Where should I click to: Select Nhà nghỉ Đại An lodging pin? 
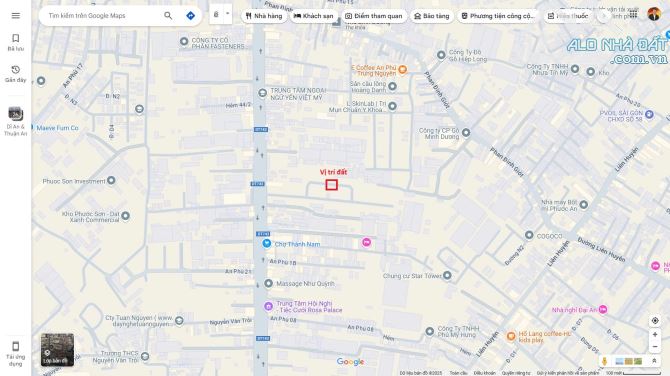point(603,309)
